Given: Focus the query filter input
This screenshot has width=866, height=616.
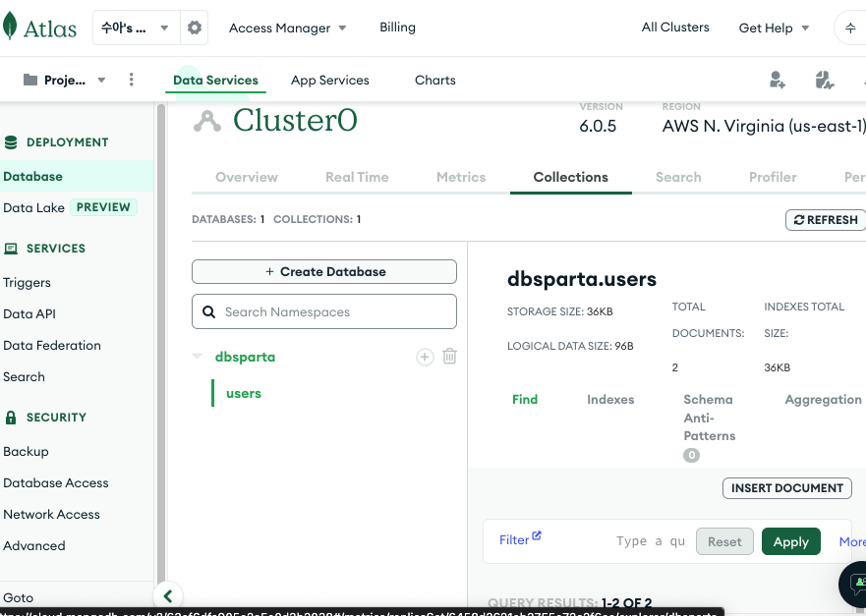Looking at the screenshot, I should (x=651, y=541).
